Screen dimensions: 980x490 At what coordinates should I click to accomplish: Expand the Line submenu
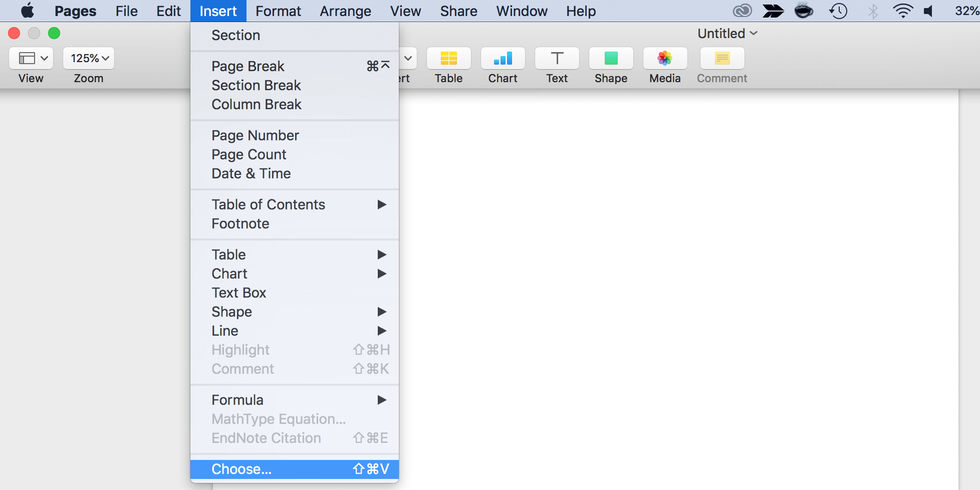[x=224, y=331]
